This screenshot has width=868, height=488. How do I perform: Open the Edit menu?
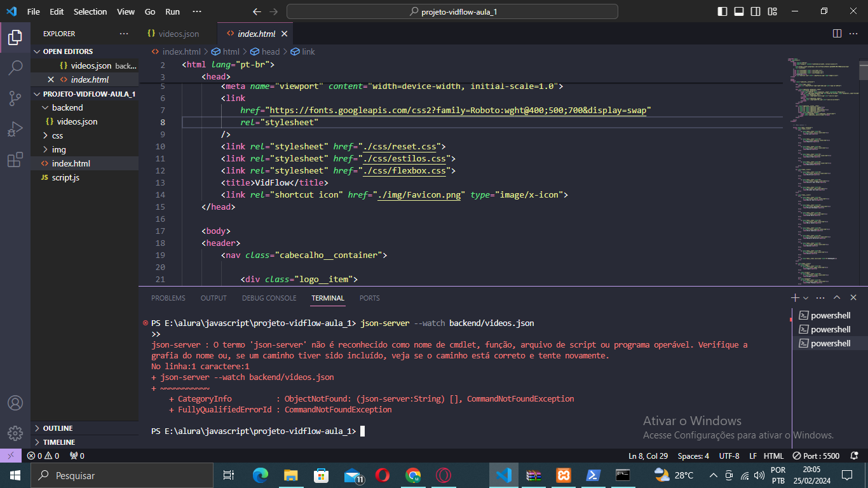pyautogui.click(x=57, y=11)
